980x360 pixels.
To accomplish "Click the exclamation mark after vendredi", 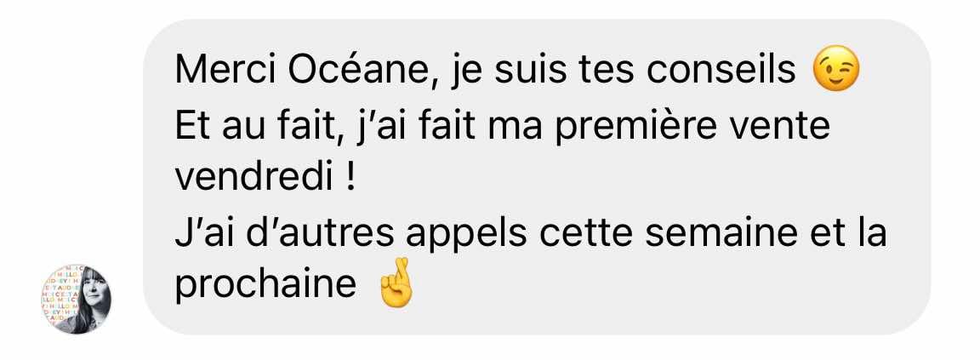I will [x=350, y=177].
